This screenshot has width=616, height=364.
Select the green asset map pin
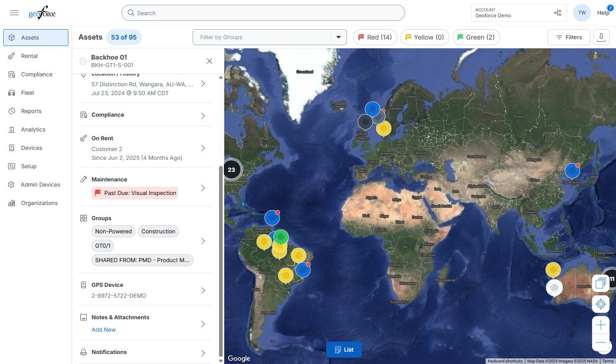click(281, 237)
